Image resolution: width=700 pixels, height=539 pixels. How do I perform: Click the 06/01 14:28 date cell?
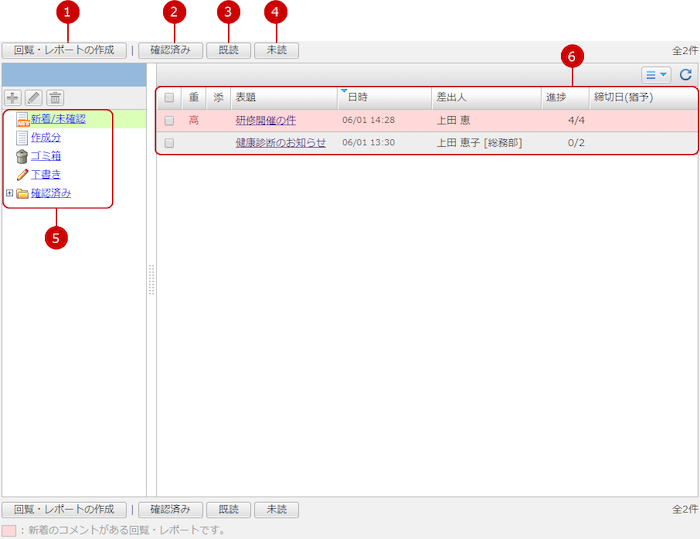pos(369,120)
